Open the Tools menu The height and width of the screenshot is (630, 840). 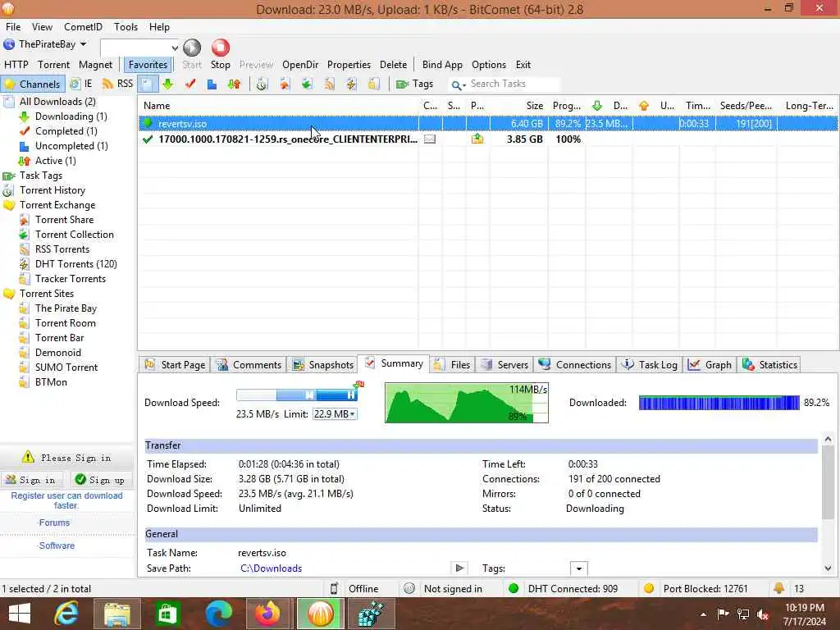pos(126,27)
